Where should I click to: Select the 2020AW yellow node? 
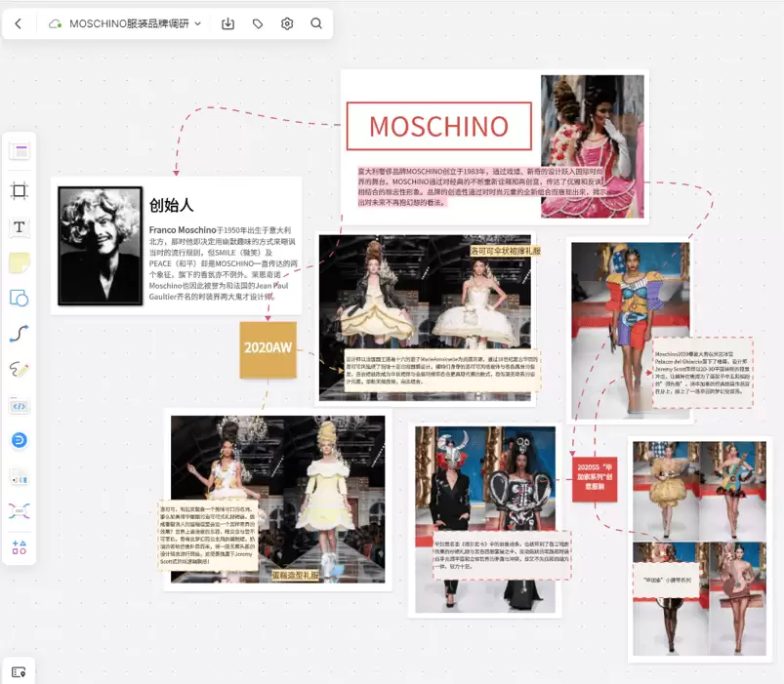click(x=268, y=349)
